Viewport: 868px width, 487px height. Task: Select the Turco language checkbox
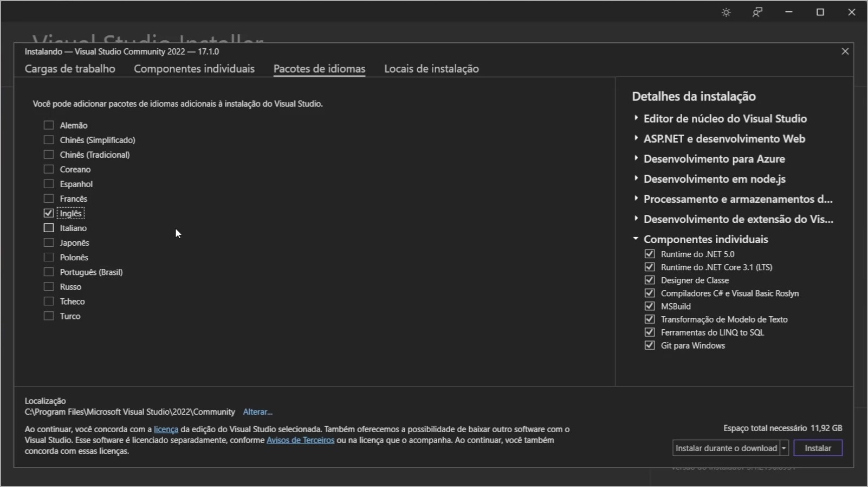pos(49,316)
